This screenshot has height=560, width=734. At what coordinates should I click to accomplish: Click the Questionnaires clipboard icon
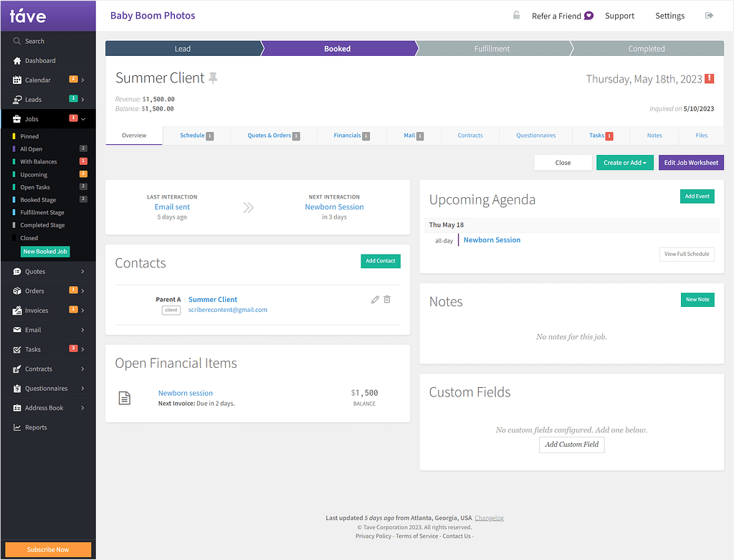click(17, 388)
